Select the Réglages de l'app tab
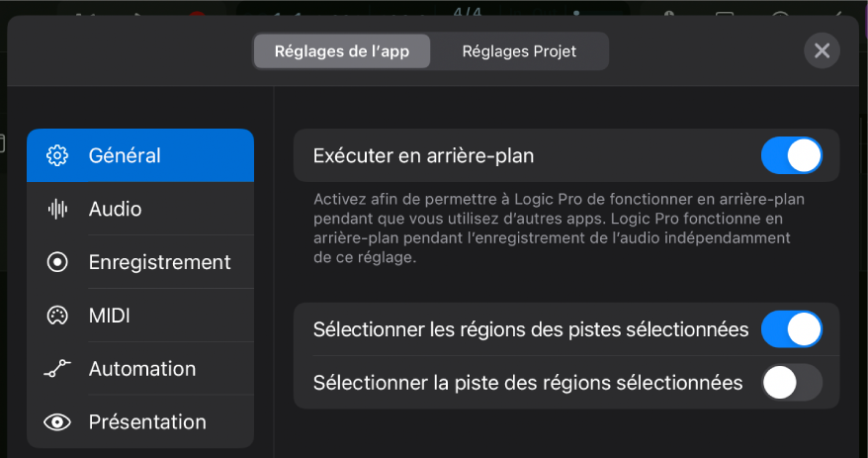Viewport: 868px width, 458px height. coord(341,51)
